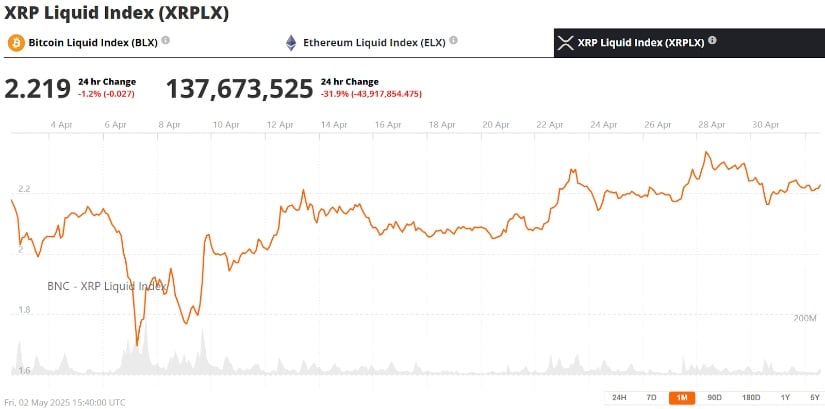Viewport: 825px width, 409px height.
Task: Click the Bitcoin logo icon
Action: coord(16,43)
